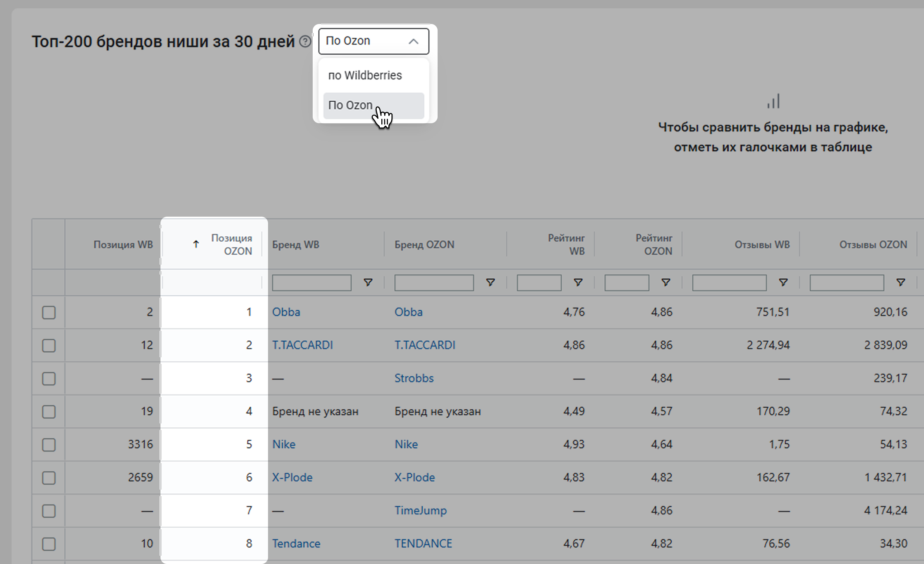Focus the Отзывы OZON filter field
This screenshot has width=924, height=564.
(847, 283)
